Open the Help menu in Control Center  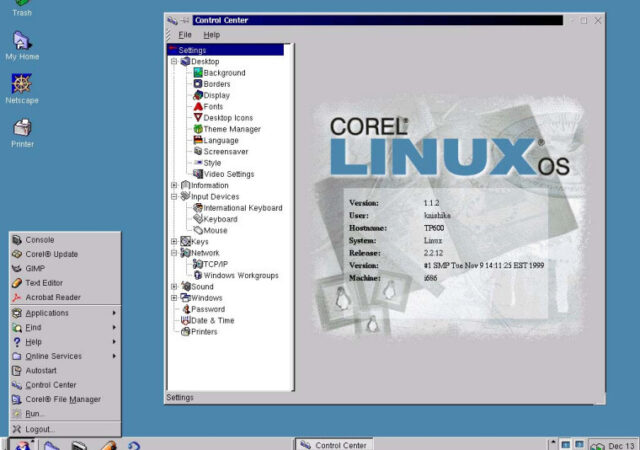tap(211, 35)
